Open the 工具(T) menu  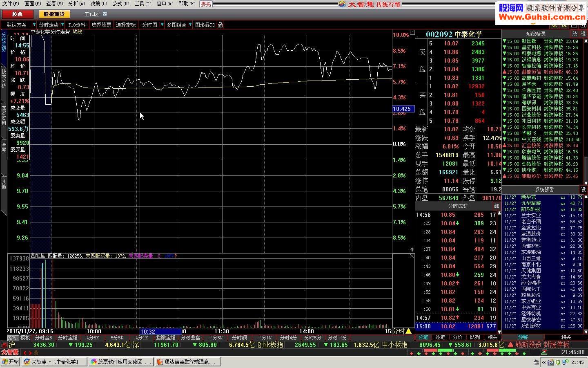143,4
